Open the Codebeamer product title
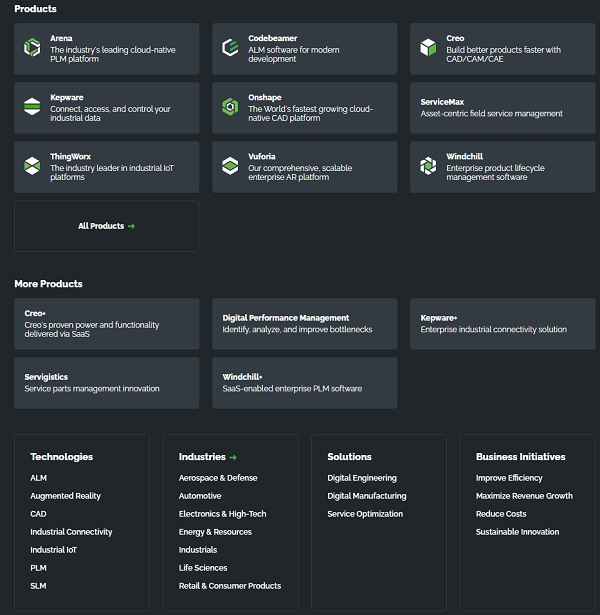The height and width of the screenshot is (615, 600). coord(273,38)
